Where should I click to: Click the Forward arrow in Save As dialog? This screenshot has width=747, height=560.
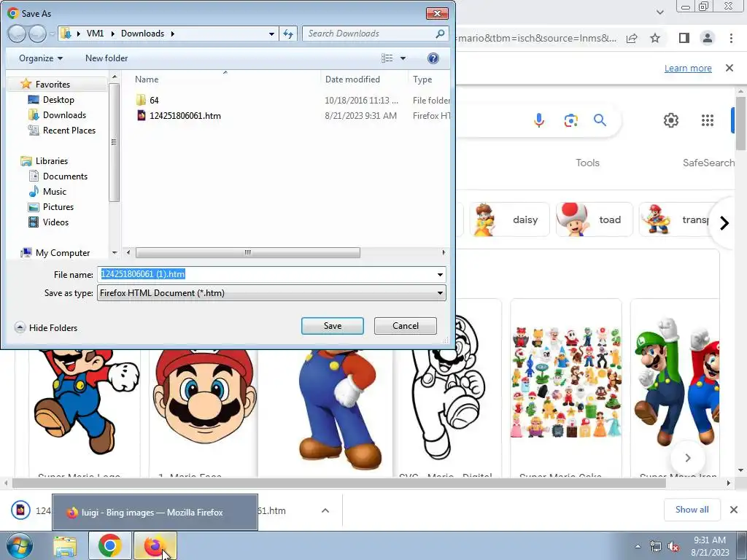pos(37,34)
